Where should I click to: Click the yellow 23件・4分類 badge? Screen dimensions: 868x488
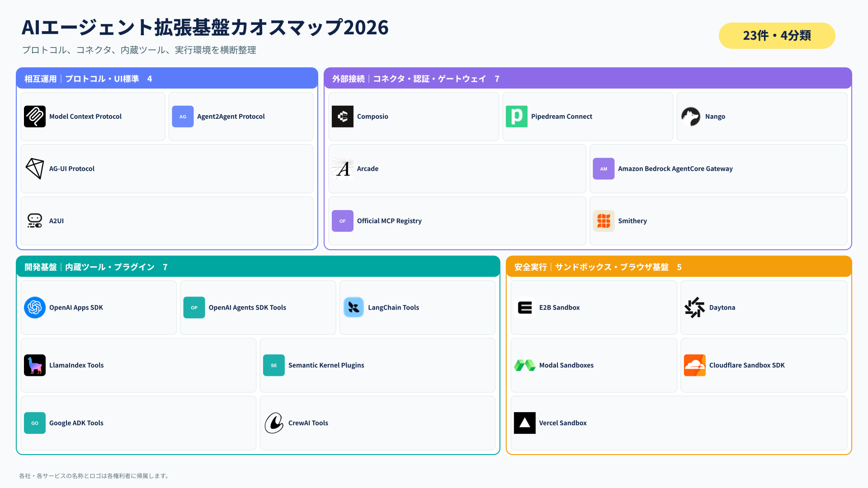click(777, 36)
